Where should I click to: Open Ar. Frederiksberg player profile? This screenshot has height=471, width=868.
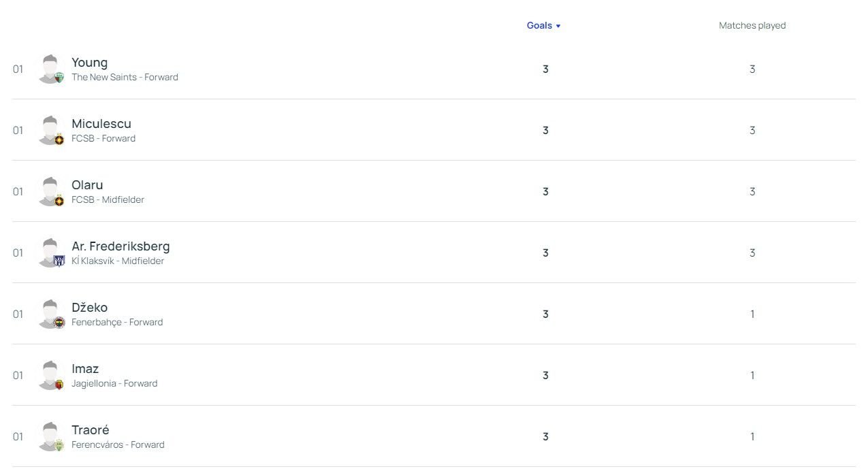click(120, 246)
